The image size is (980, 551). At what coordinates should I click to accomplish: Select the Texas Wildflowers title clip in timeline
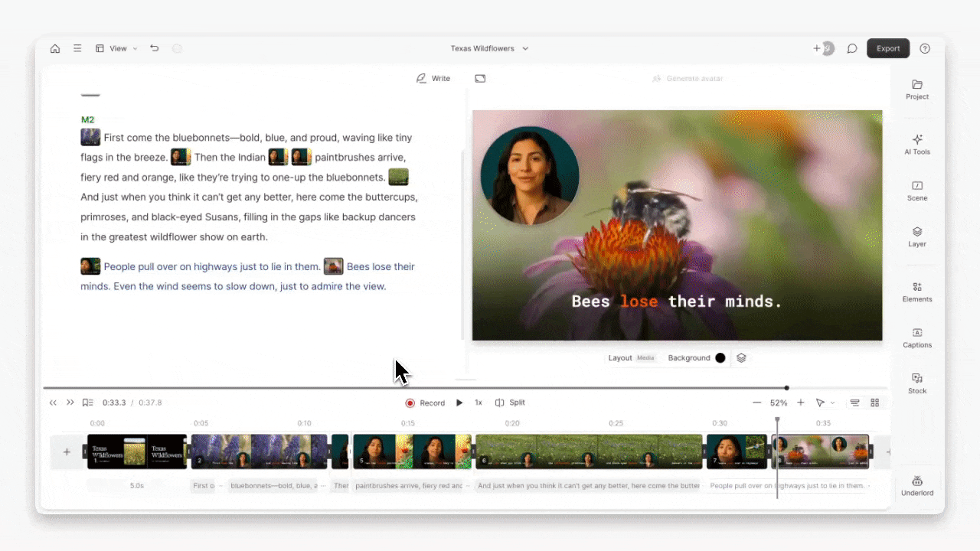click(136, 452)
